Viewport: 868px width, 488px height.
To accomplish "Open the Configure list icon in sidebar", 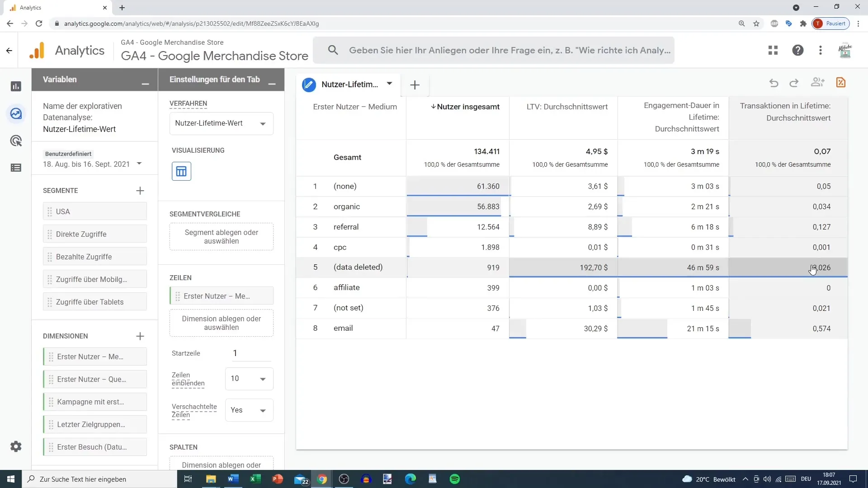I will pyautogui.click(x=16, y=168).
